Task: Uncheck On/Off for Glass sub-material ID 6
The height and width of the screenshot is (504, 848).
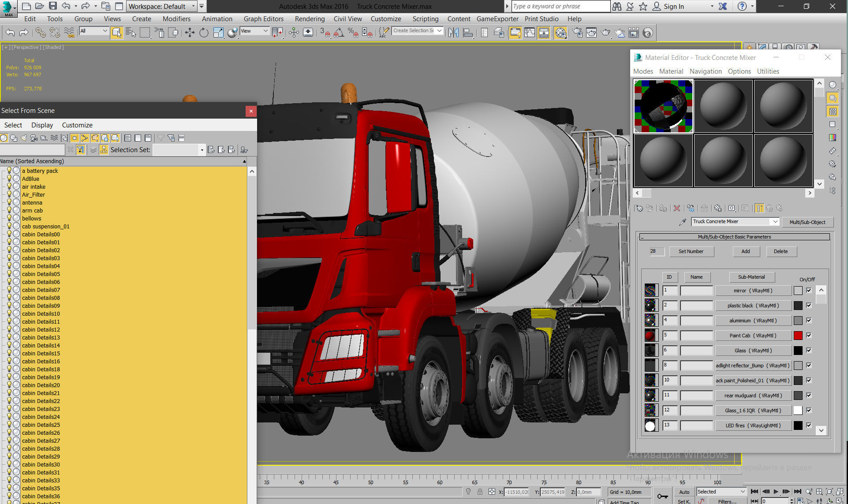Action: 809,350
